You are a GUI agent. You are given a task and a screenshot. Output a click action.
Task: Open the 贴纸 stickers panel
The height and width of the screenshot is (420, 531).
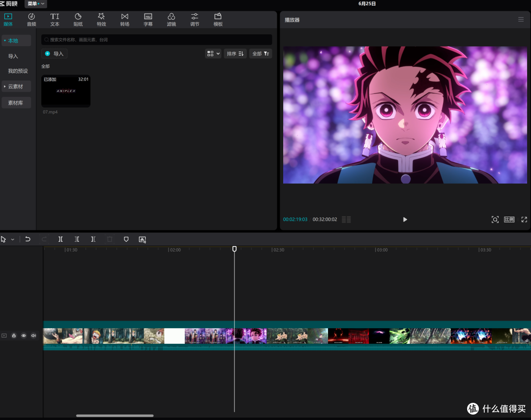[x=78, y=20]
